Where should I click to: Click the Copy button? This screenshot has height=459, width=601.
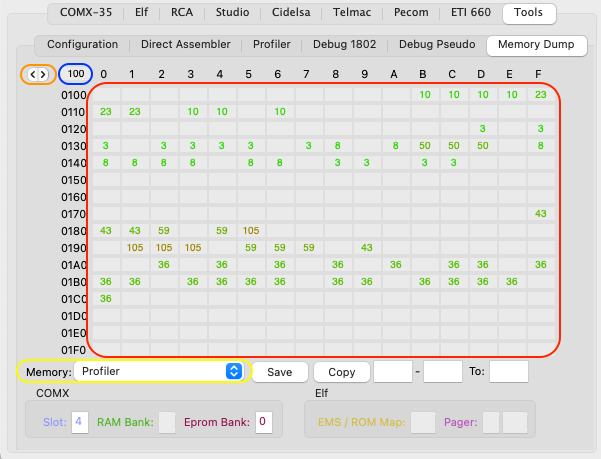342,372
